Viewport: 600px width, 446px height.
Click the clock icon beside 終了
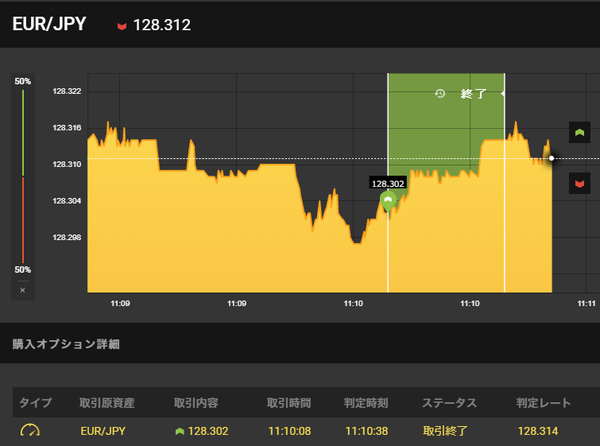click(440, 94)
